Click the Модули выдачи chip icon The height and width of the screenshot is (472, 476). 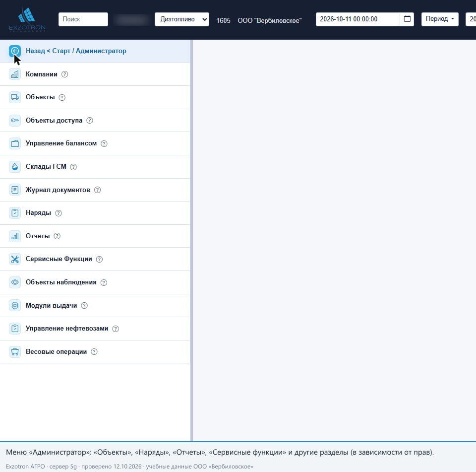pyautogui.click(x=14, y=305)
